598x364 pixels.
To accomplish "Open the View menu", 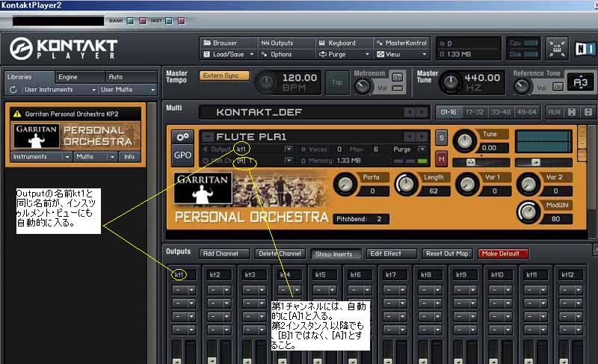I will pyautogui.click(x=401, y=54).
